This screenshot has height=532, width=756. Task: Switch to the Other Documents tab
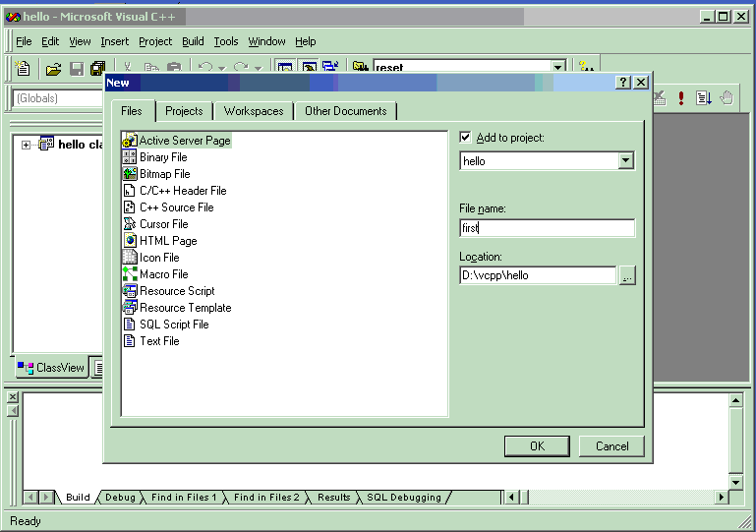click(x=346, y=111)
